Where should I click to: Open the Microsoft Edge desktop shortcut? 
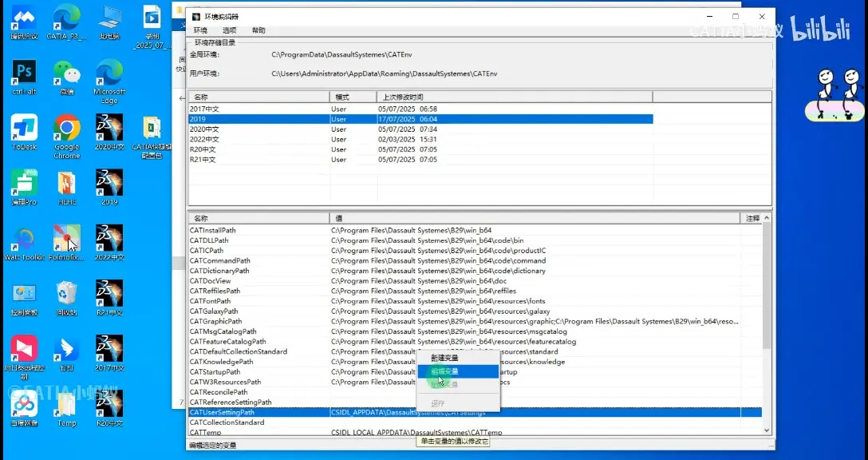click(109, 81)
